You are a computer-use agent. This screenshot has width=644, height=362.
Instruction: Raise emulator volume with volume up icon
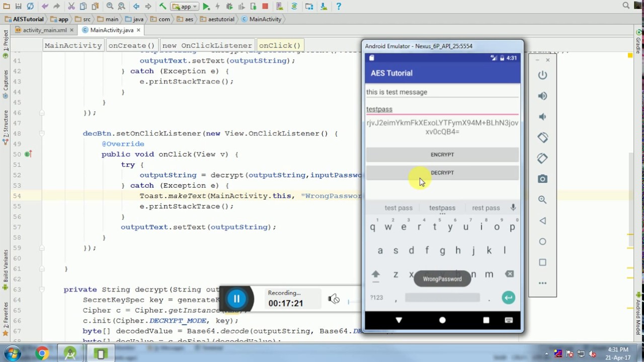[542, 96]
